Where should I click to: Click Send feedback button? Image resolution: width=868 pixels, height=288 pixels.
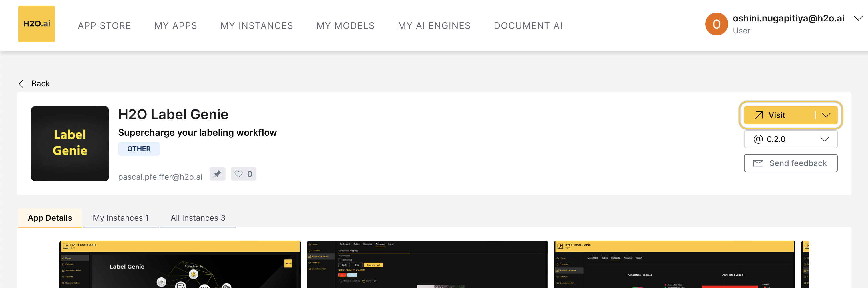pyautogui.click(x=790, y=163)
